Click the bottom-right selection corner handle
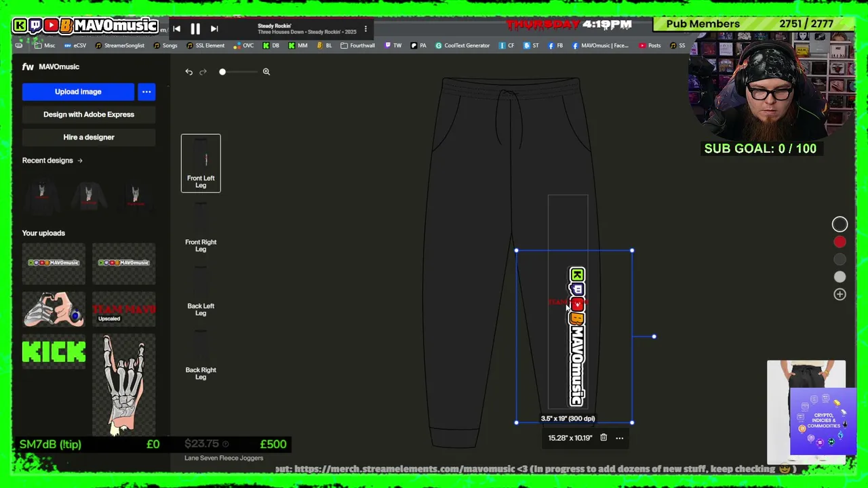The image size is (868, 488). coord(632,422)
